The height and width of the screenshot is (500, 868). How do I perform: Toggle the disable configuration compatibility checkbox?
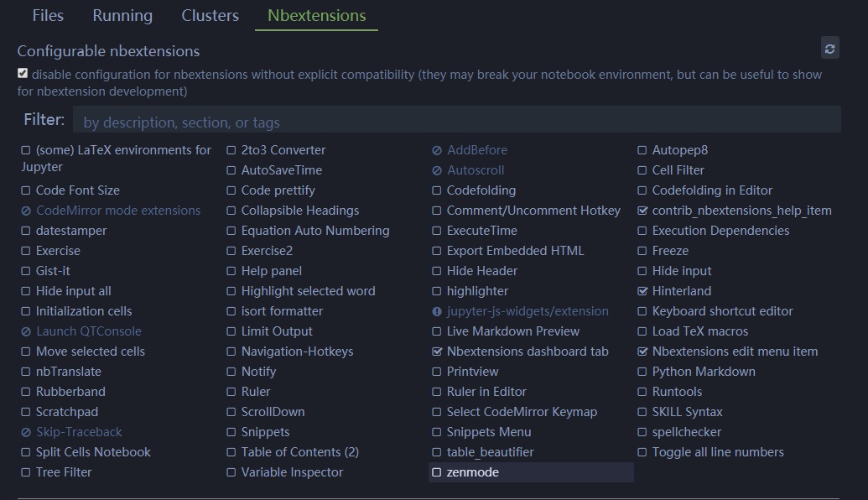pyautogui.click(x=23, y=74)
